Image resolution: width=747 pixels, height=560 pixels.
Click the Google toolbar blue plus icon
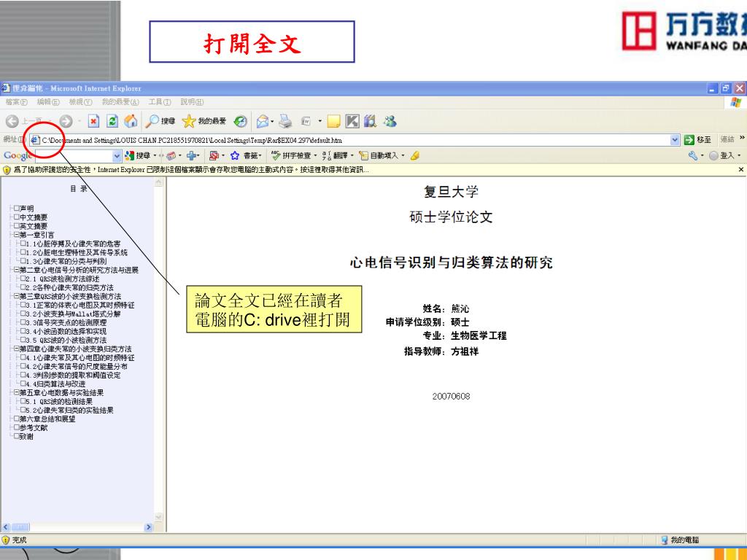click(192, 156)
